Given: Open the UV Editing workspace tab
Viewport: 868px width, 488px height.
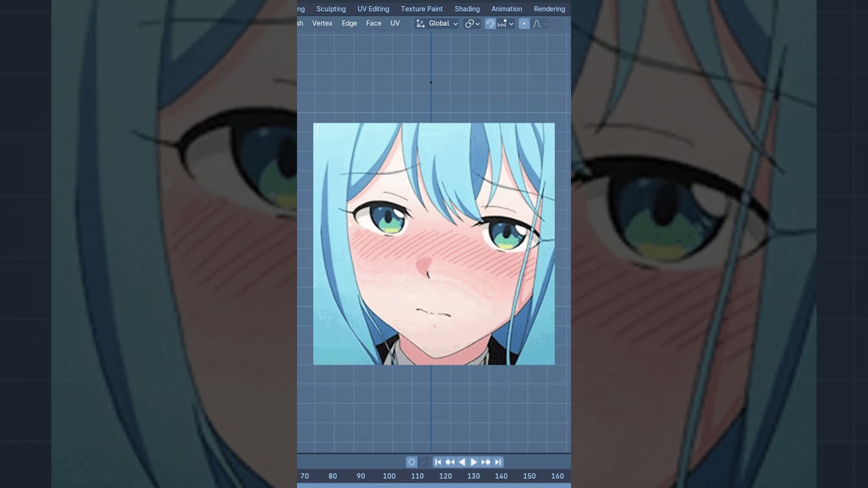Looking at the screenshot, I should [x=373, y=9].
